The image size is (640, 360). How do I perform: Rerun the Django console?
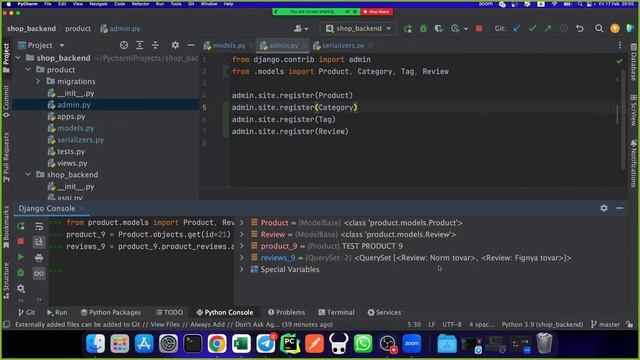click(21, 226)
